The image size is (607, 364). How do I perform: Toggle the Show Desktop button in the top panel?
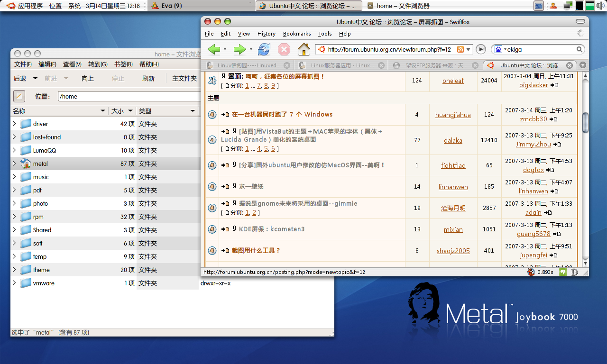[539, 6]
